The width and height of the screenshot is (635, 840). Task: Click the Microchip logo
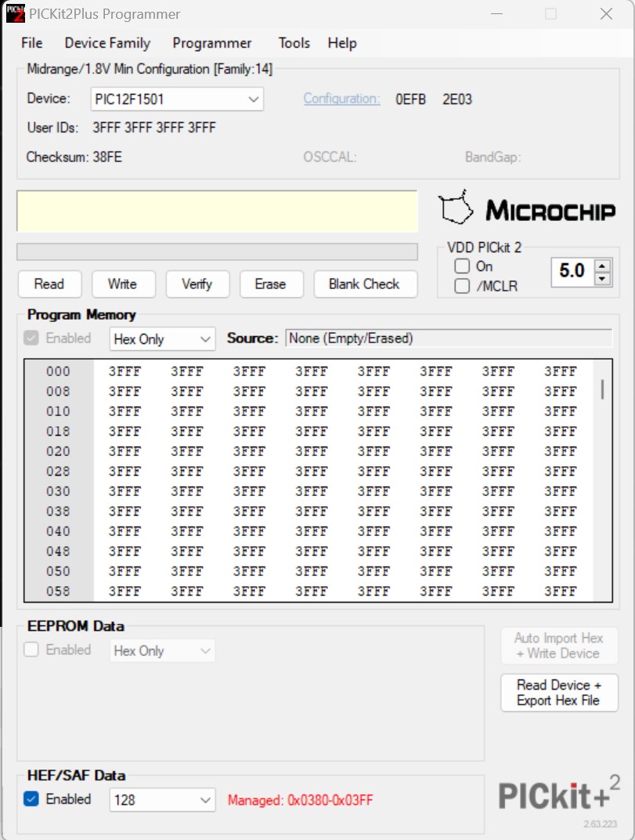pos(527,208)
